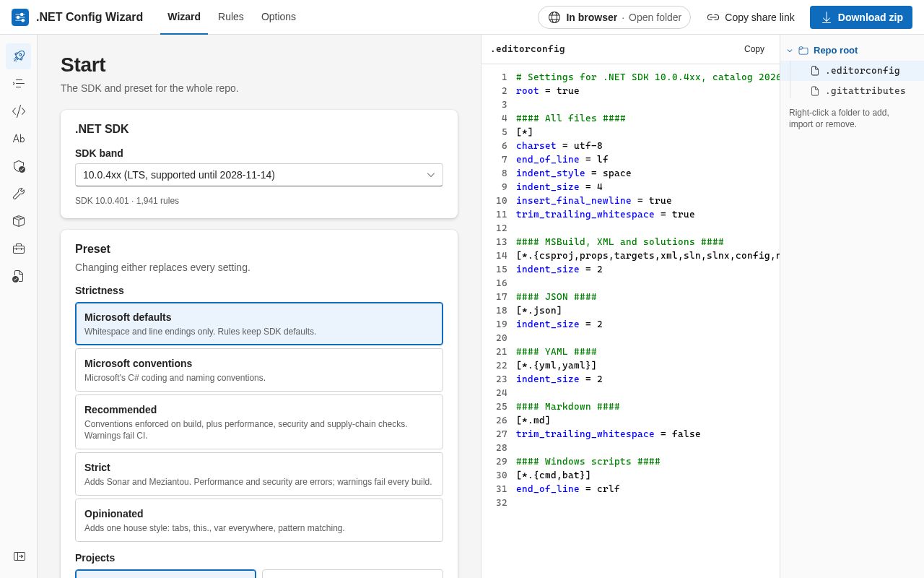Open the file checkmark review step icon
This screenshot has height=578, width=924.
coord(19,276)
